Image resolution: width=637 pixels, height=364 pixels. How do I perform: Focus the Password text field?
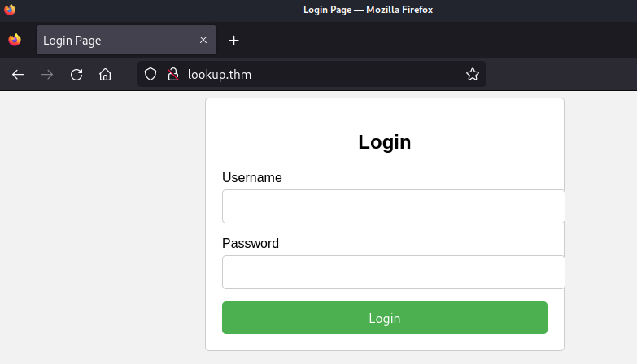[393, 272]
